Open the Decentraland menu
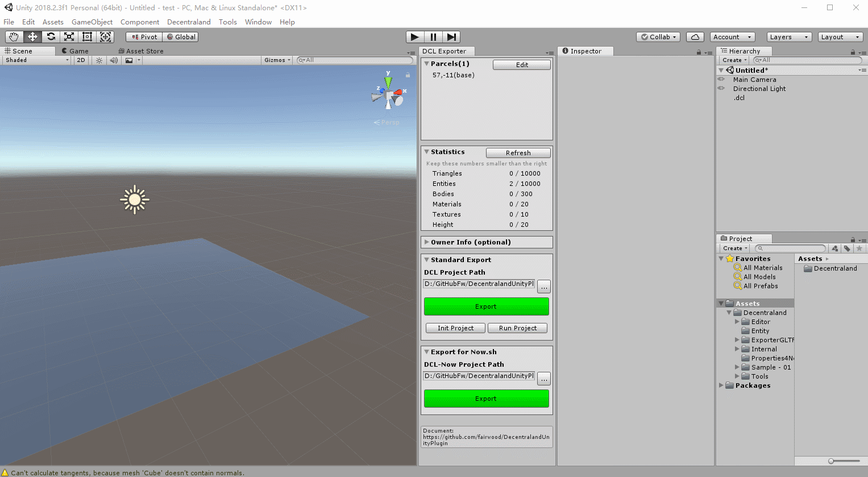The width and height of the screenshot is (868, 477). (x=189, y=22)
